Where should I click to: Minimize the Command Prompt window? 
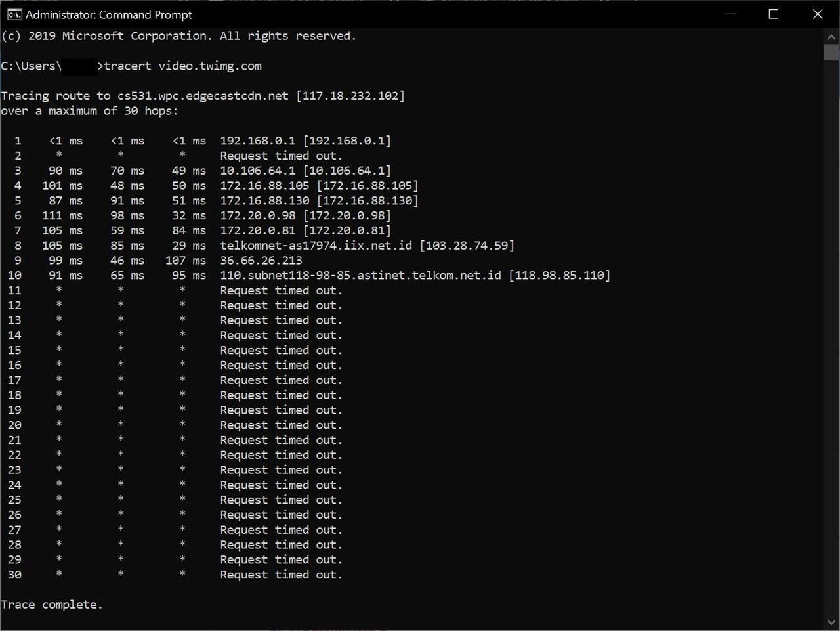[x=730, y=14]
